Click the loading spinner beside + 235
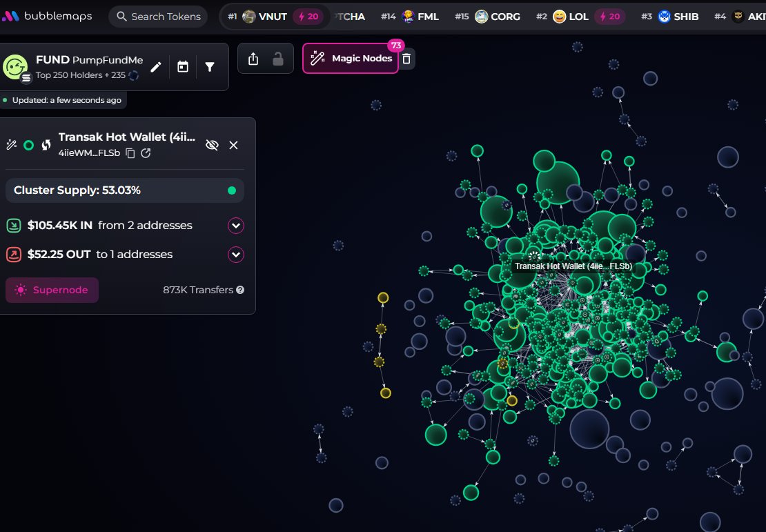This screenshot has width=766, height=532. coord(133,75)
